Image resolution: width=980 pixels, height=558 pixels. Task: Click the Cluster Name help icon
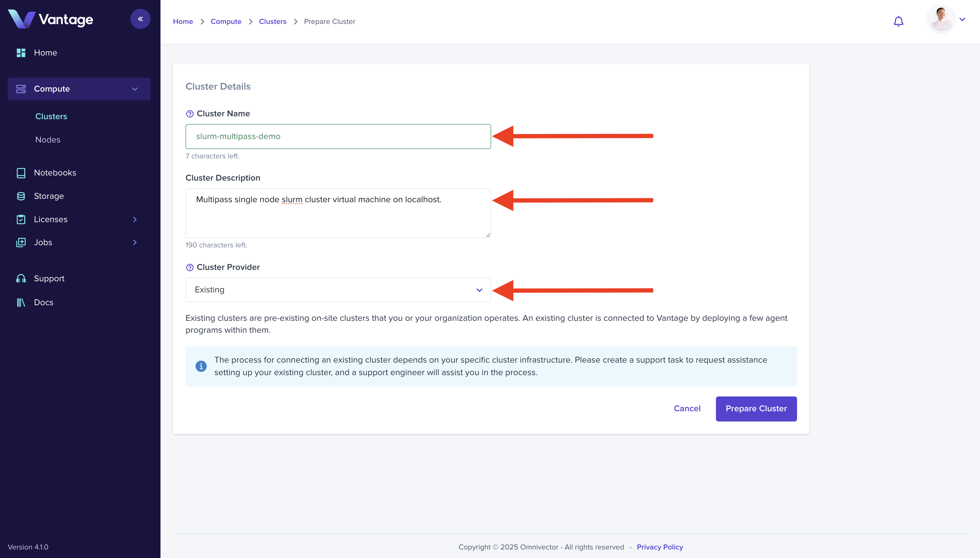[x=190, y=114]
